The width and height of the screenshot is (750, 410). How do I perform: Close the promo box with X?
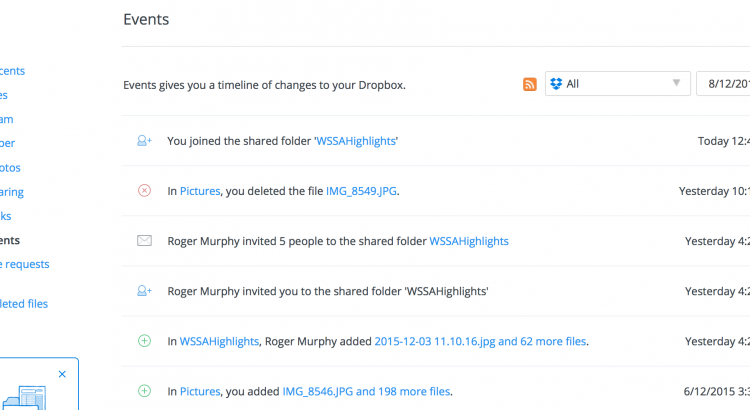coord(62,374)
